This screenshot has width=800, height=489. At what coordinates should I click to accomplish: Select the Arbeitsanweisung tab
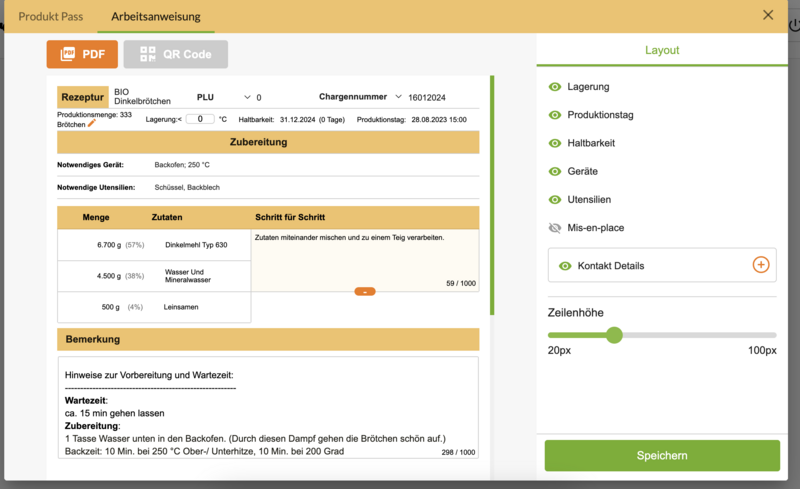pos(156,16)
